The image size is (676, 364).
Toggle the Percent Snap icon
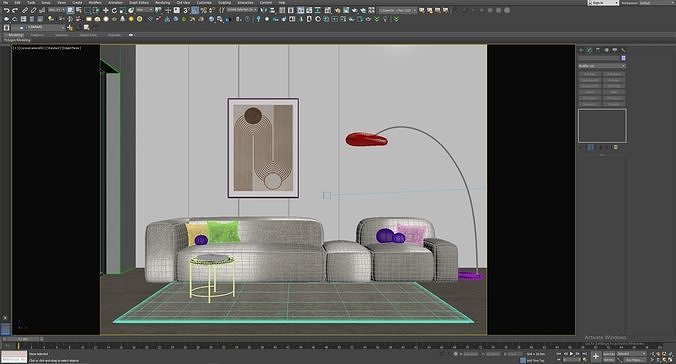point(203,10)
